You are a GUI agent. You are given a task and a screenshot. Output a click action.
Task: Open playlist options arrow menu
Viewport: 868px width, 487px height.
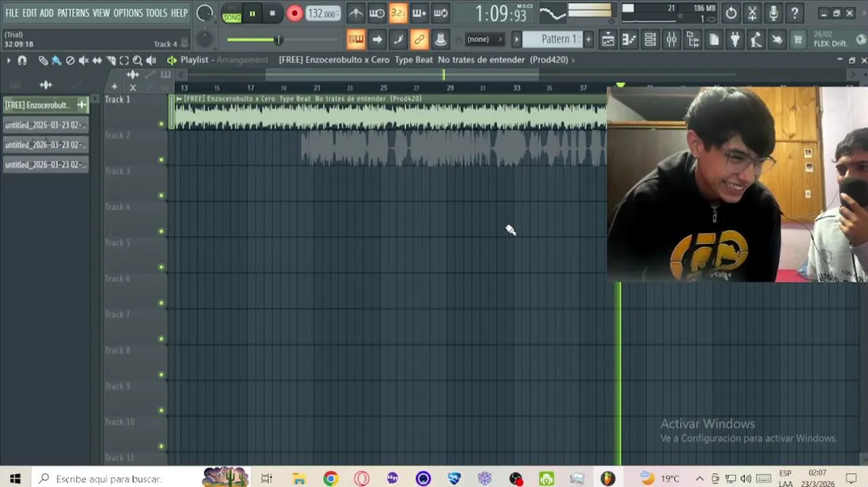[x=9, y=60]
